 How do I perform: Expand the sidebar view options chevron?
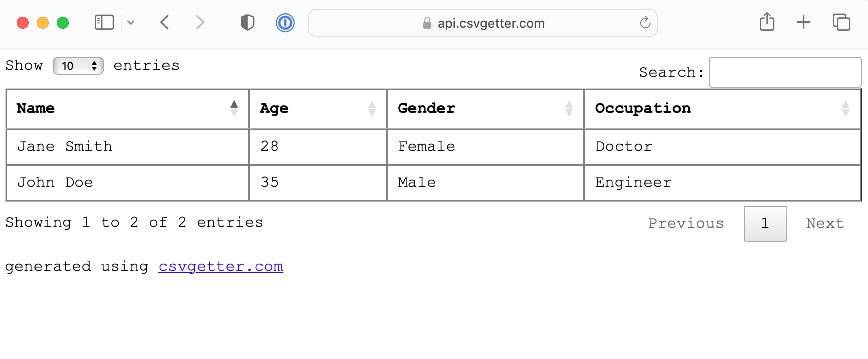(x=131, y=22)
